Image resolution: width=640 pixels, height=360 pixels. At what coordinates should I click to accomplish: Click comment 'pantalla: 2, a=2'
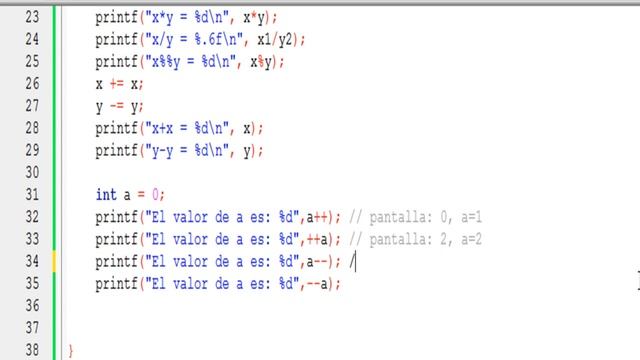[416, 239]
